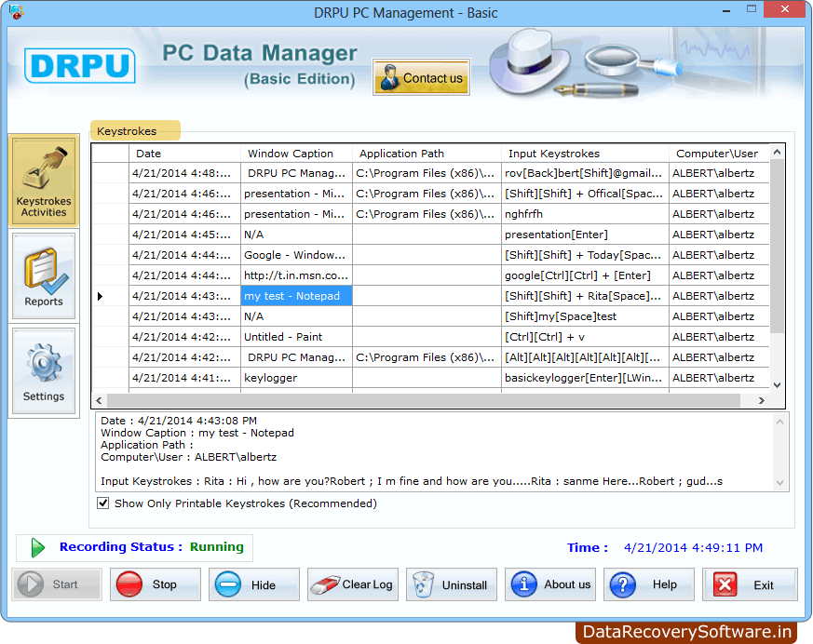Click the Contact us button
813x644 pixels.
point(421,77)
